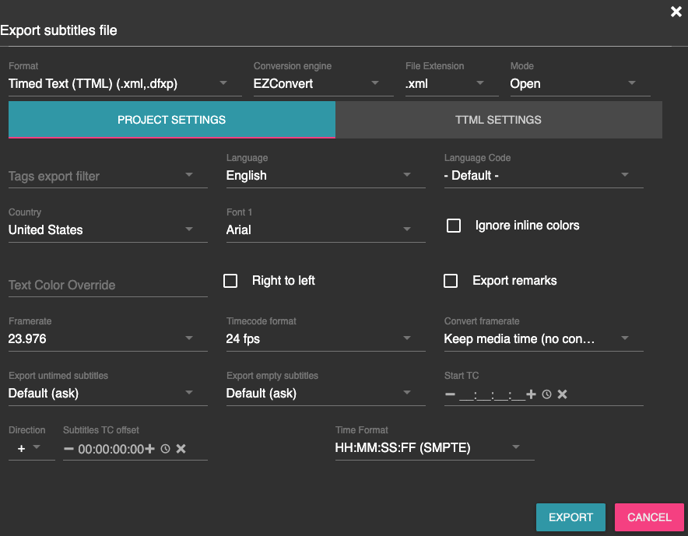Clear Subtitles TC offset with X icon
Viewport: 688px width, 536px height.
click(x=181, y=449)
